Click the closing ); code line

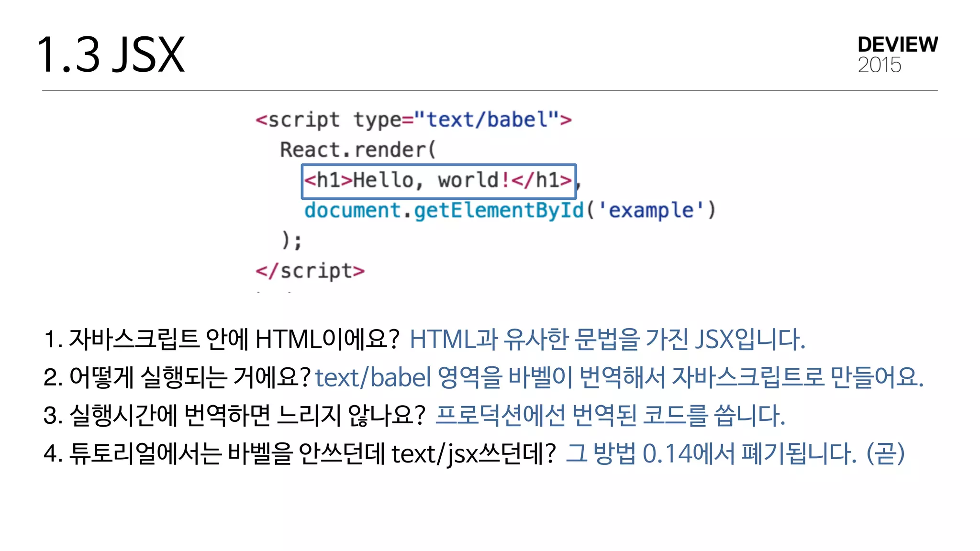292,240
